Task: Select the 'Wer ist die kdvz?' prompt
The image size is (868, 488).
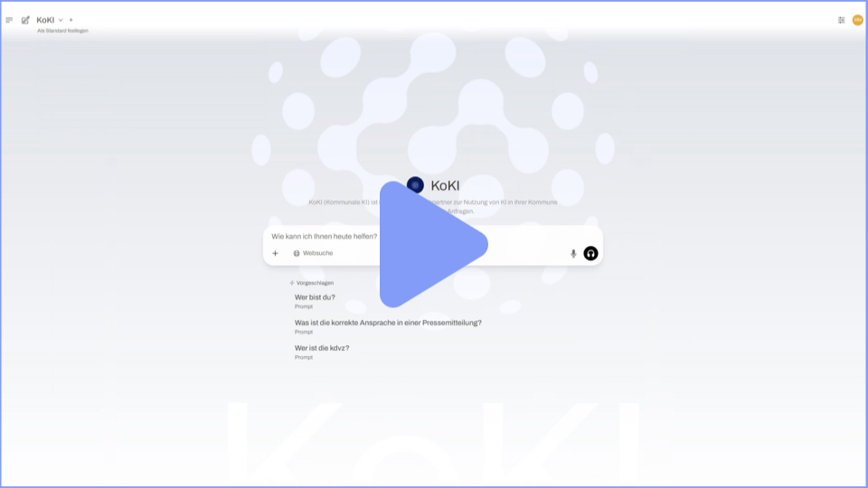Action: pos(322,348)
